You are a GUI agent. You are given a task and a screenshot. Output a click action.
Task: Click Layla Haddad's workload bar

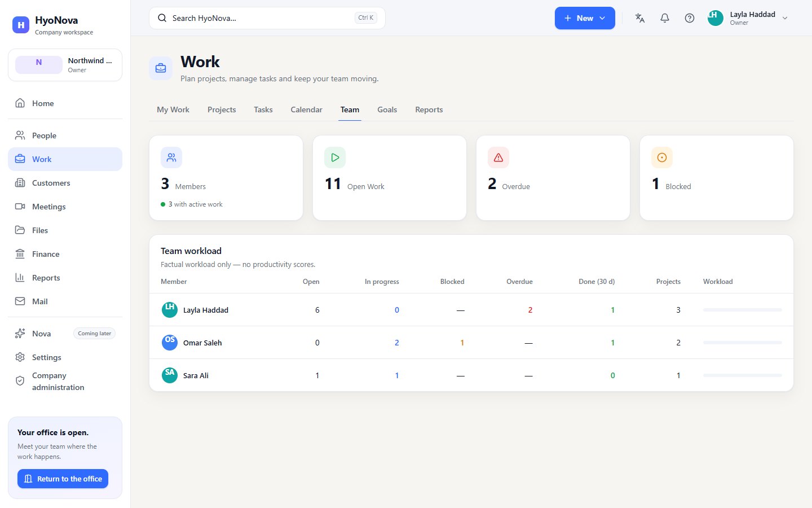coord(743,310)
